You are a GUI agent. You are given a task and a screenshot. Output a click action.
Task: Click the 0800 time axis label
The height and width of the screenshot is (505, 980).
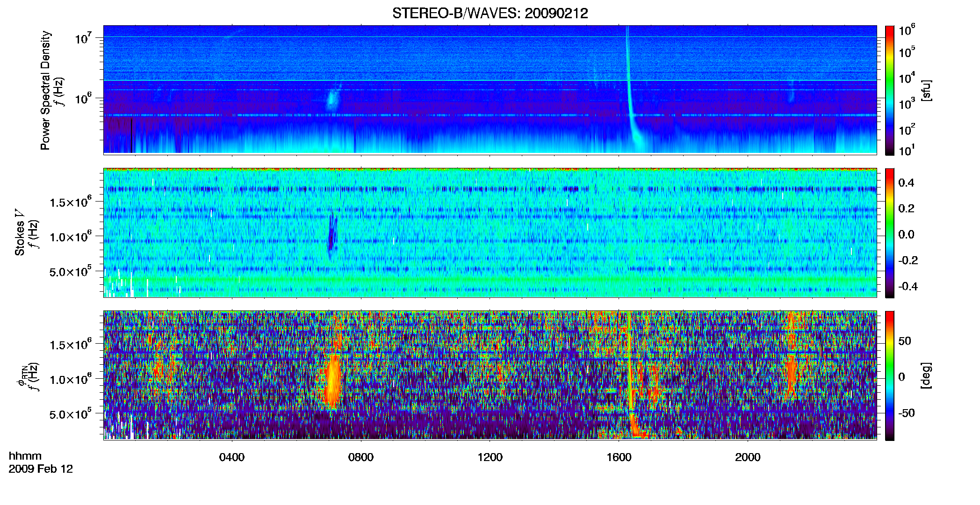[x=361, y=457]
